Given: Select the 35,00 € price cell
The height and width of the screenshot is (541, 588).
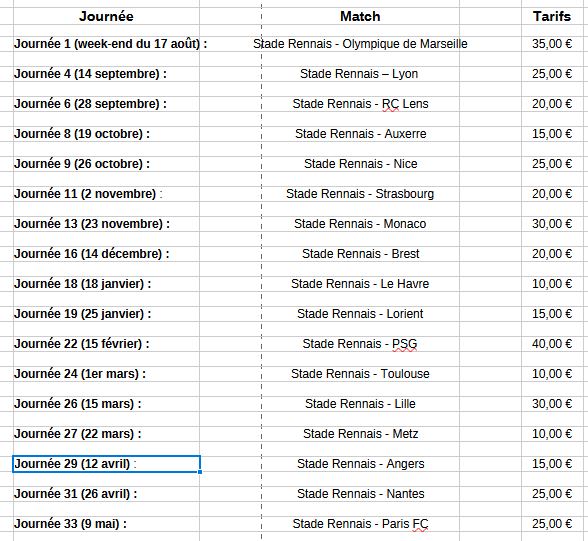Looking at the screenshot, I should click(552, 44).
